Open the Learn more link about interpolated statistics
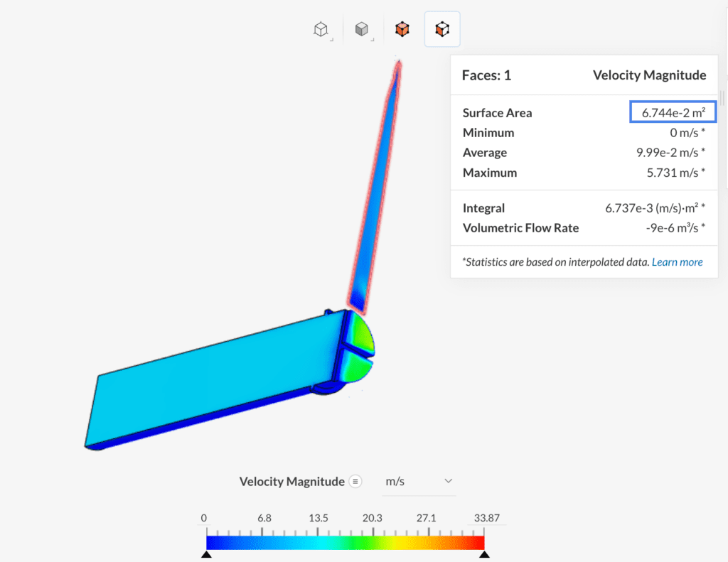728x562 pixels. (677, 261)
